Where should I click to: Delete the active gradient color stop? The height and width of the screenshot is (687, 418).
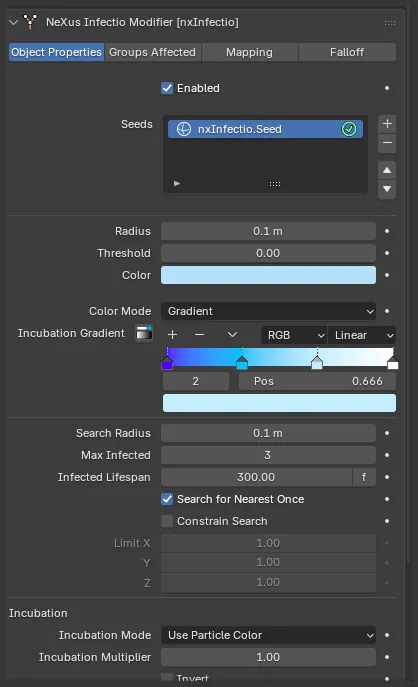pyautogui.click(x=199, y=335)
